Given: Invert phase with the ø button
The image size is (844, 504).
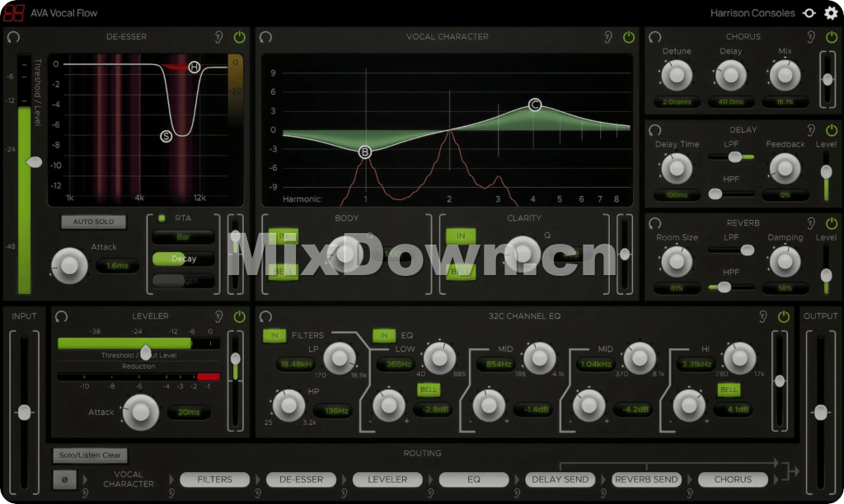Looking at the screenshot, I should point(64,479).
